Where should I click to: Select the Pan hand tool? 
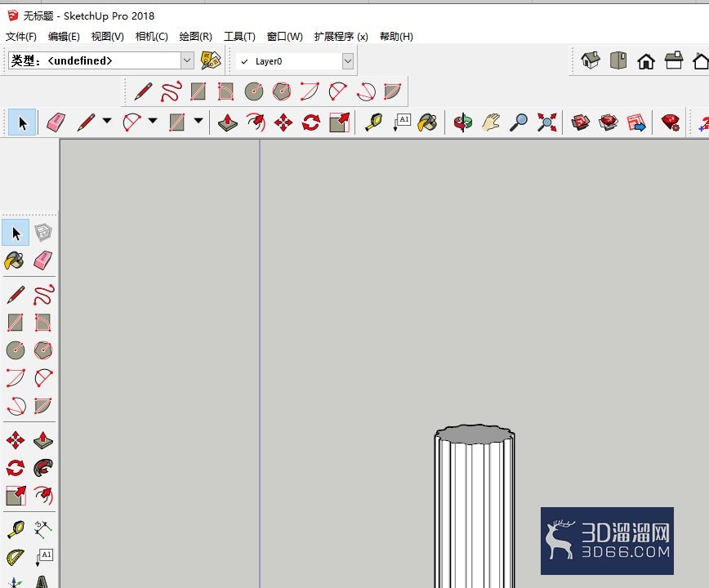pos(491,122)
